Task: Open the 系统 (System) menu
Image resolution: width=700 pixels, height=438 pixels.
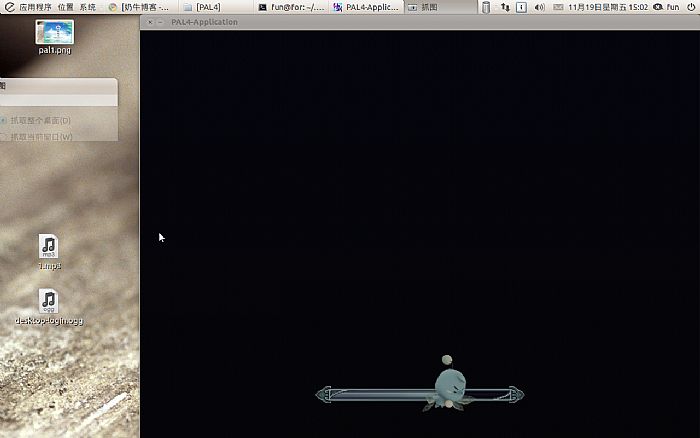Action: point(88,6)
